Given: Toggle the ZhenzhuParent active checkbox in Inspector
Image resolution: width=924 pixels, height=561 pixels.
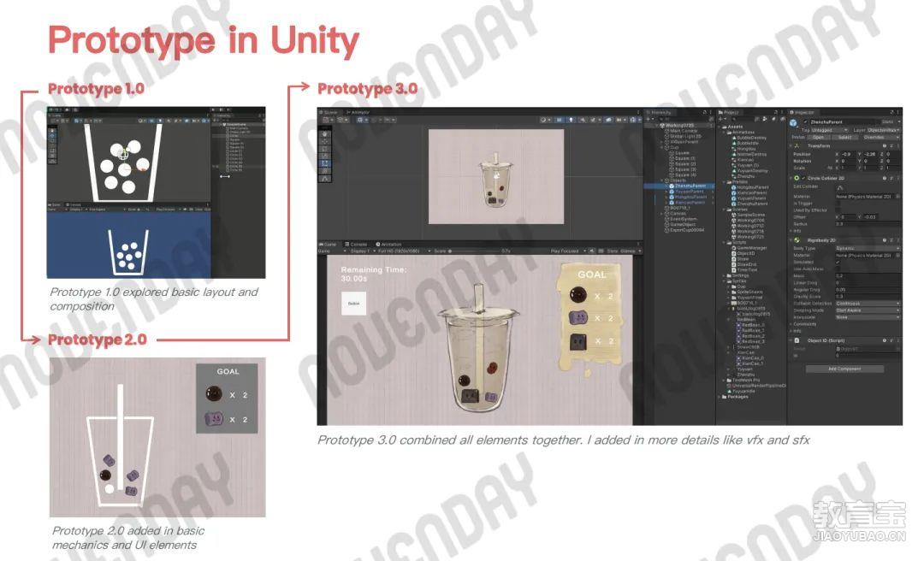Looking at the screenshot, I should [x=806, y=122].
